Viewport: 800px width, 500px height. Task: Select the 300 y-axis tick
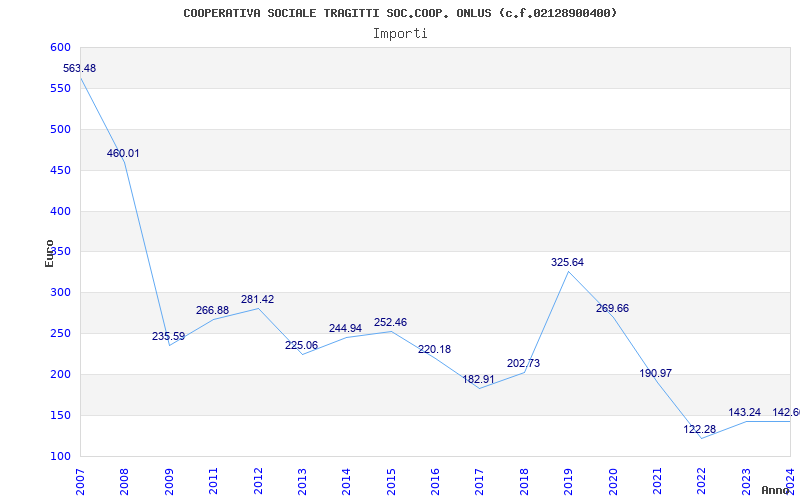(x=60, y=292)
